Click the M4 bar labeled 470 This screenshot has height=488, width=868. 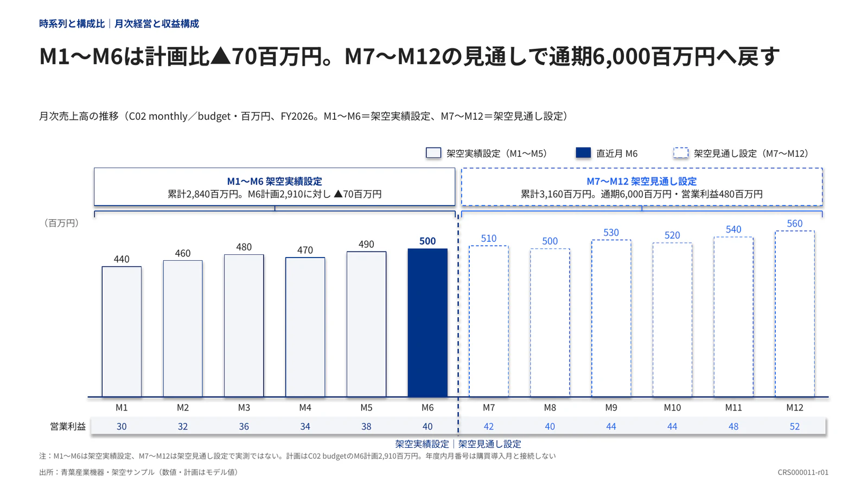[x=305, y=328]
